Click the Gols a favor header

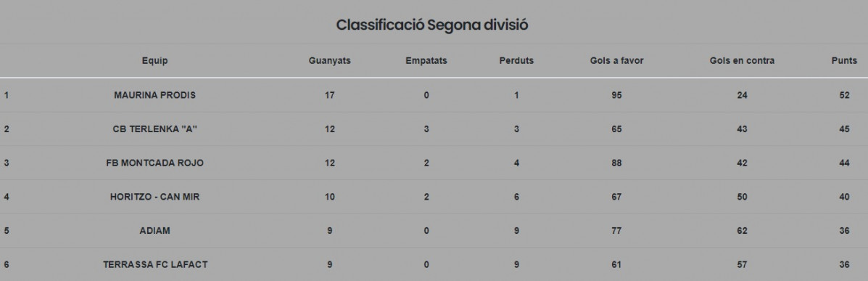pyautogui.click(x=616, y=61)
